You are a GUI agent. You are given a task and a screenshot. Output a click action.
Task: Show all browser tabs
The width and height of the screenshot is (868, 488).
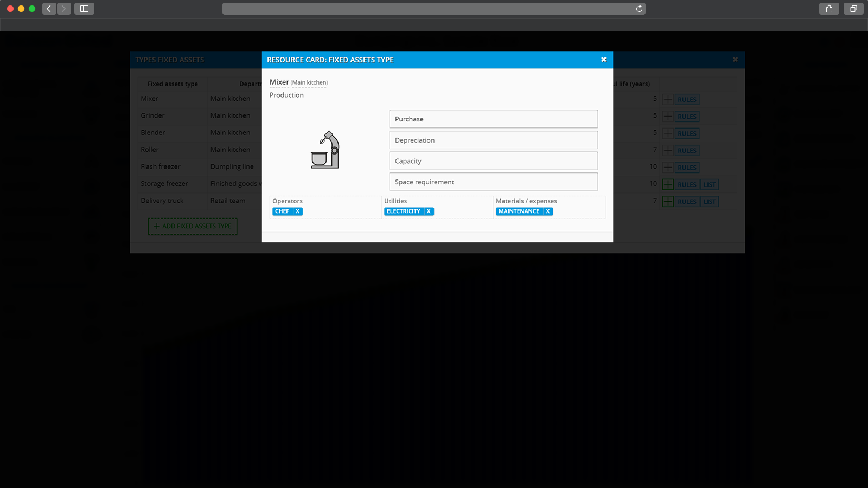[x=853, y=9]
